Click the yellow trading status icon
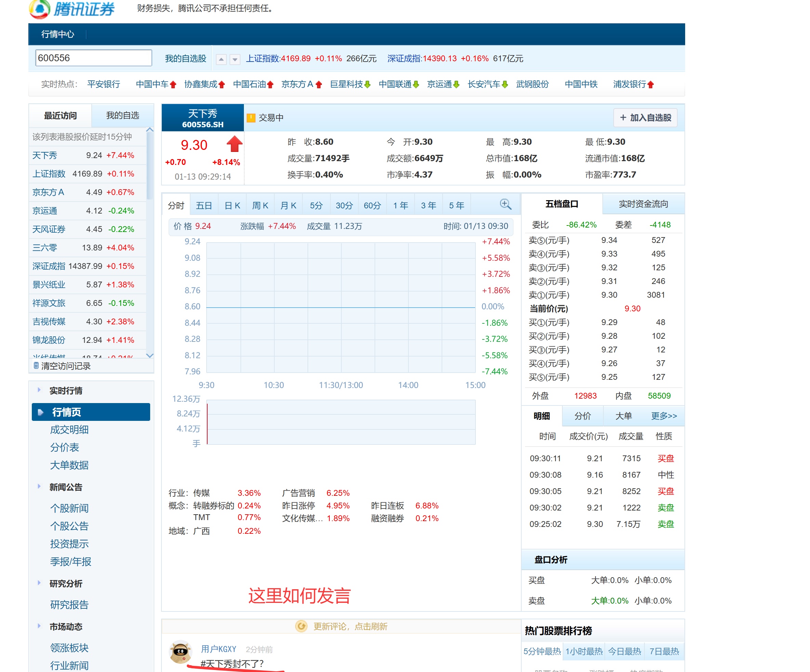 (251, 118)
